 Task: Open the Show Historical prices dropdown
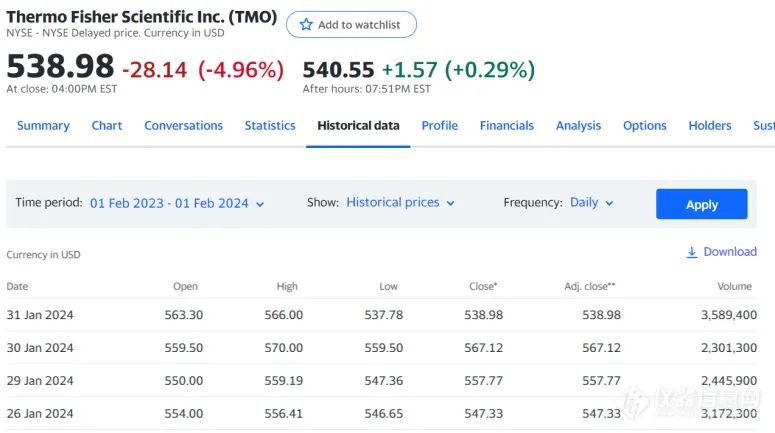pos(400,203)
